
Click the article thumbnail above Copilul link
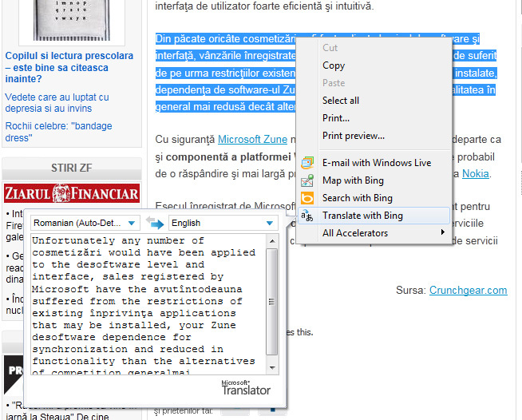[72, 21]
